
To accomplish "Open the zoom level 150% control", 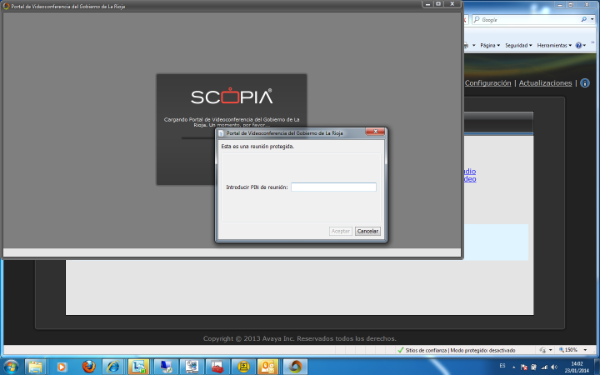I will click(568, 350).
